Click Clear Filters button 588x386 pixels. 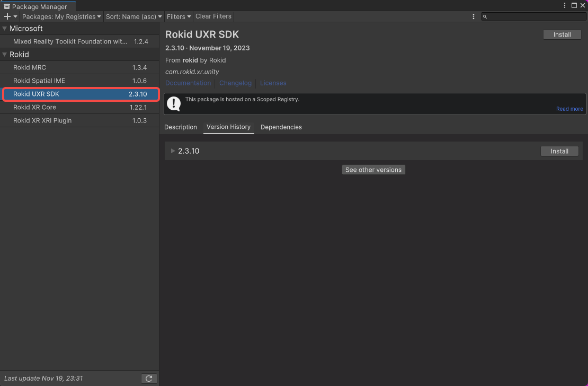(213, 16)
